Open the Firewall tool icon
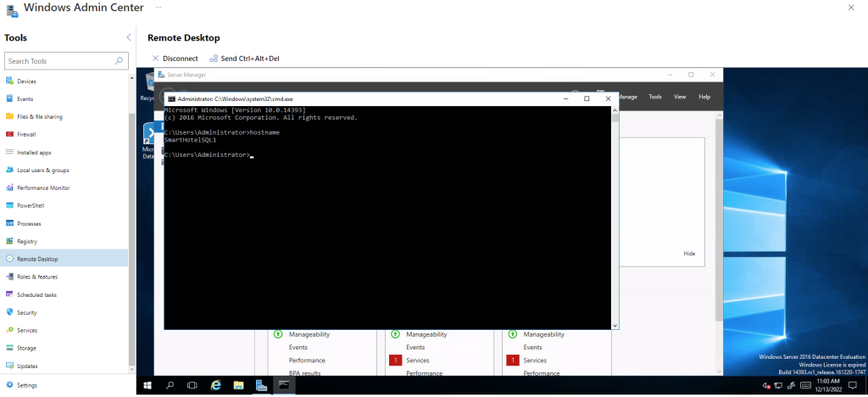The image size is (868, 397). pos(9,134)
